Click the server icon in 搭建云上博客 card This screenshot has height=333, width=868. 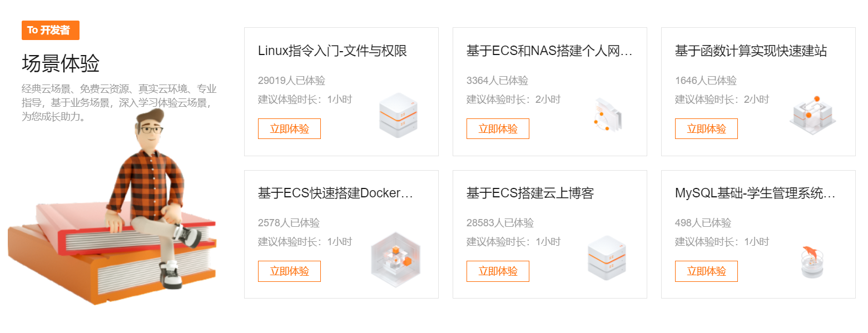click(x=607, y=257)
